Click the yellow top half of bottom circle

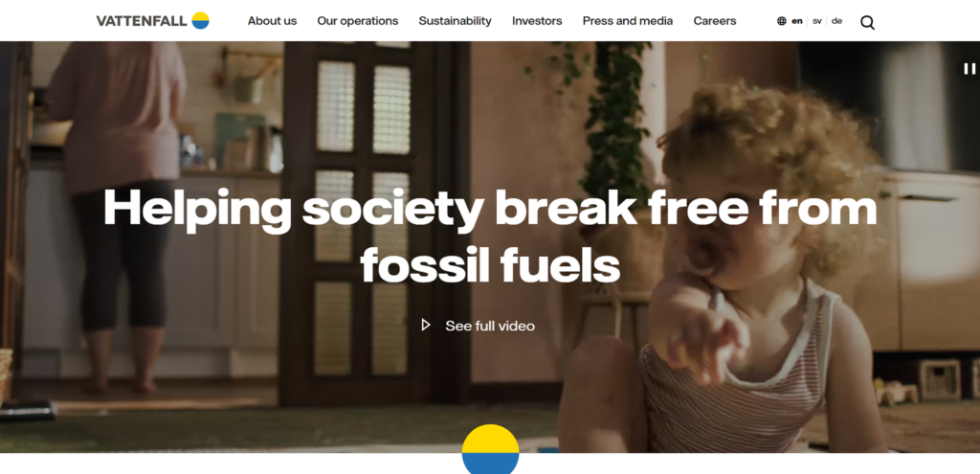click(x=491, y=439)
